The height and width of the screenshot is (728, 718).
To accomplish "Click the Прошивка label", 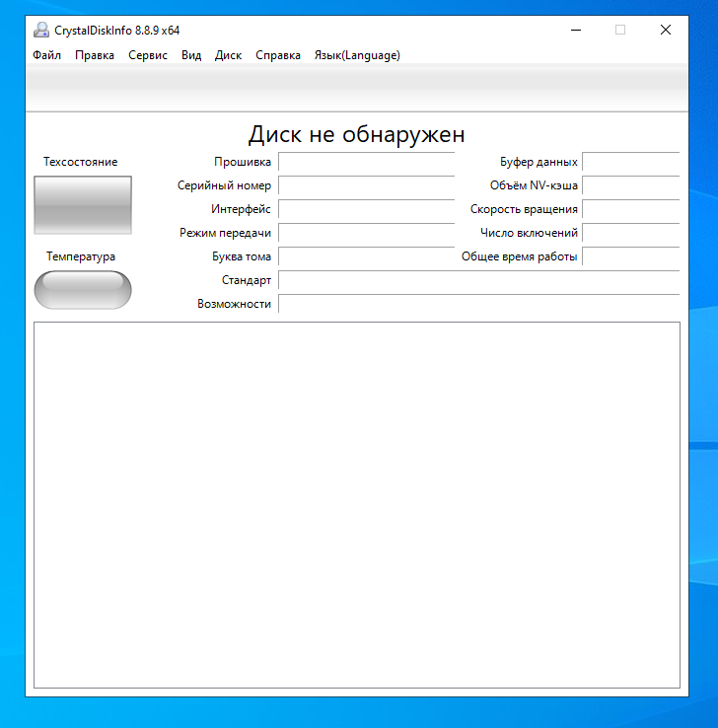I will [243, 162].
